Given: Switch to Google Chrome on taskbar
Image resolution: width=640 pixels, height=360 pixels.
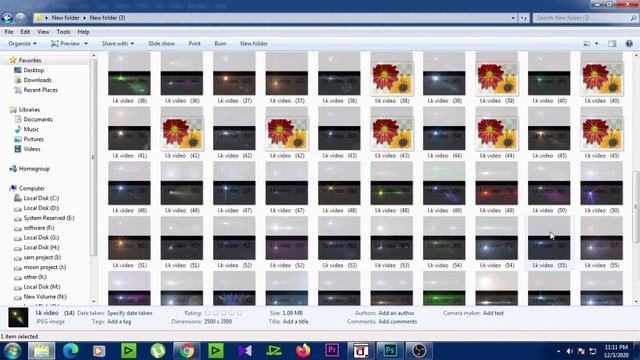Looking at the screenshot, I should (187, 351).
